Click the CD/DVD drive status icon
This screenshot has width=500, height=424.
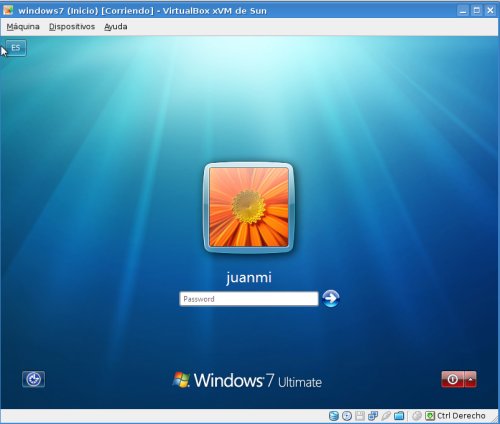tap(347, 416)
